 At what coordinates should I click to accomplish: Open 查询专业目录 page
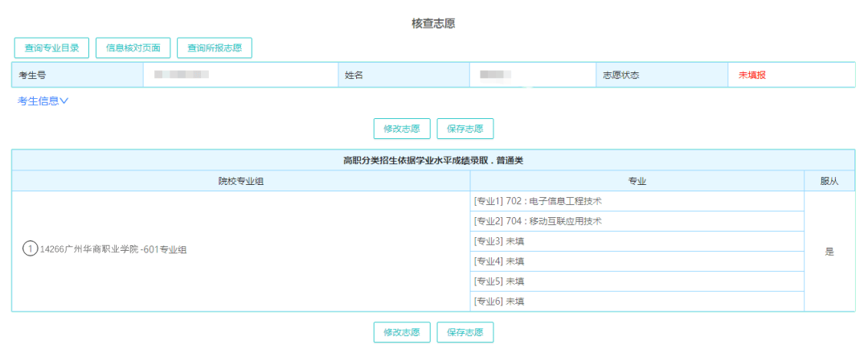pyautogui.click(x=51, y=48)
